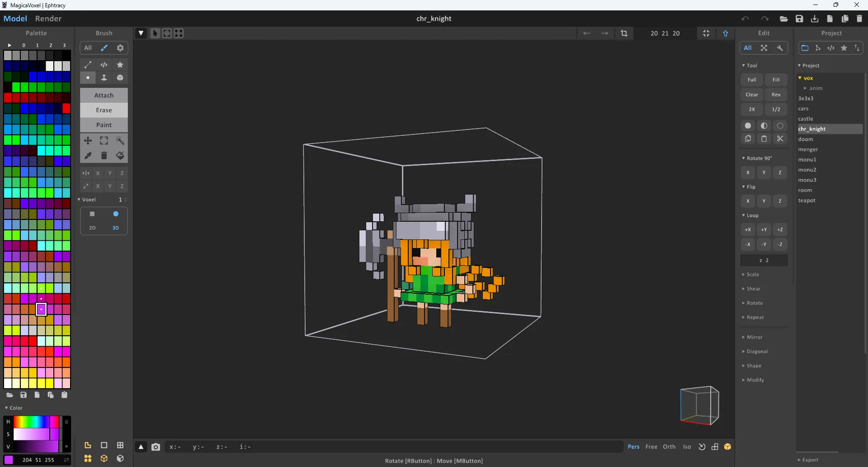Take a screenshot with the camera icon
Image resolution: width=868 pixels, height=467 pixels.
(156, 447)
